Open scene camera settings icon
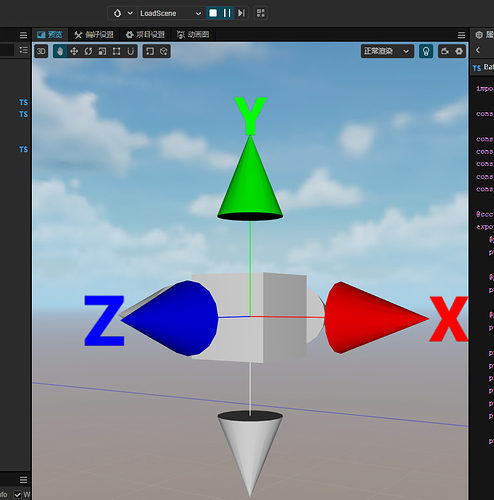The width and height of the screenshot is (494, 500). click(x=445, y=51)
